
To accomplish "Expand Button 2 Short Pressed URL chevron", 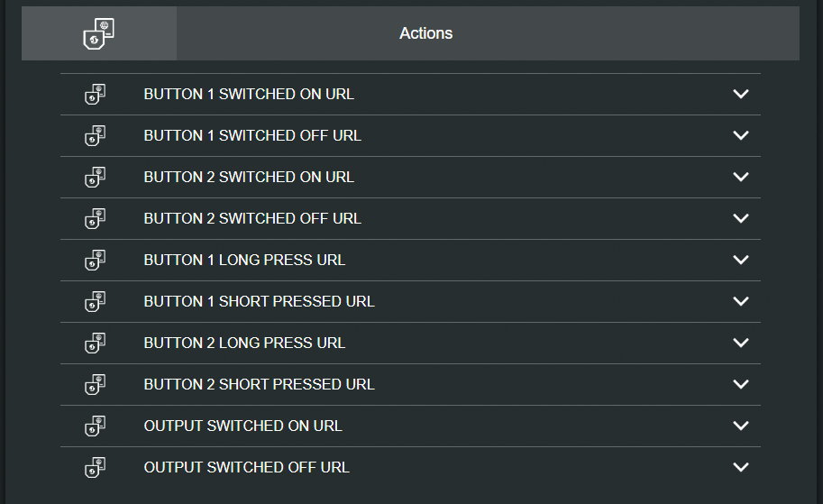I will point(741,384).
